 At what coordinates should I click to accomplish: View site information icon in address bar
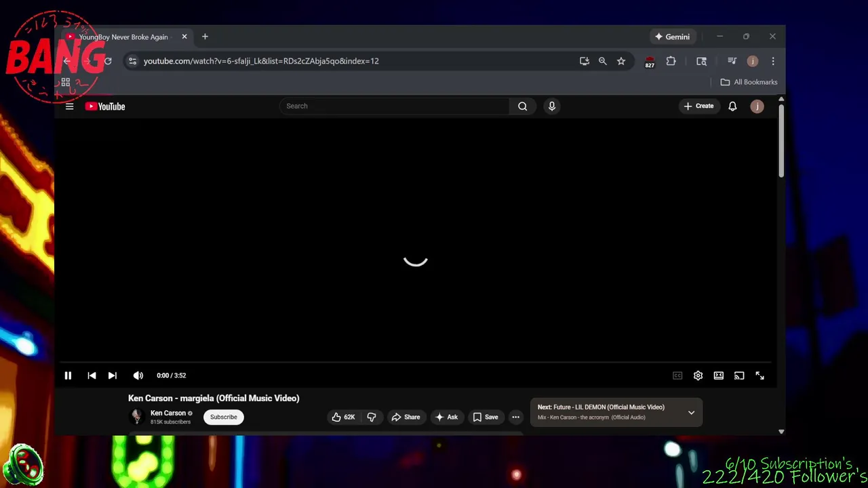[132, 61]
